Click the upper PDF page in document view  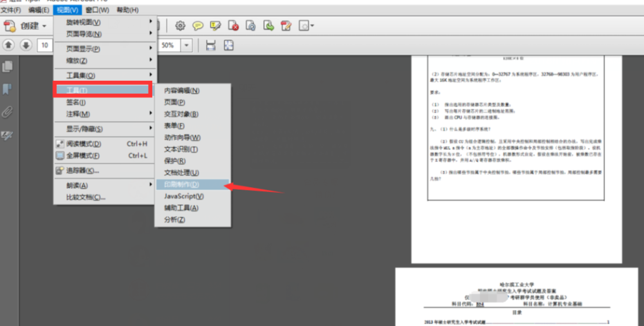[x=517, y=159]
